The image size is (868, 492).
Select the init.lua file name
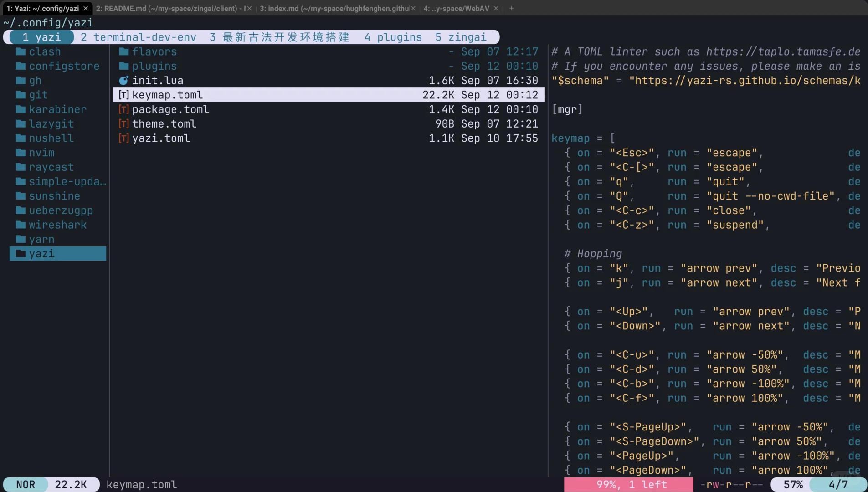point(158,81)
